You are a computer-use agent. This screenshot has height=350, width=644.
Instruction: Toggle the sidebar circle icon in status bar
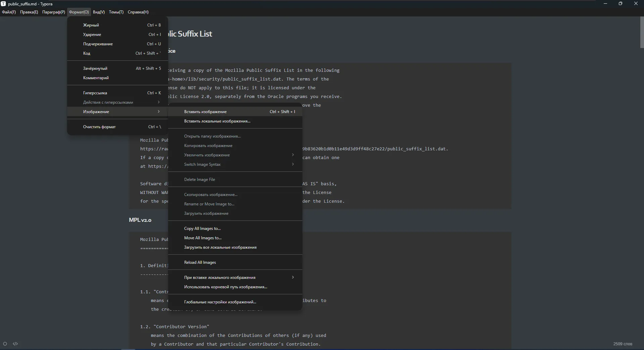tap(5, 344)
